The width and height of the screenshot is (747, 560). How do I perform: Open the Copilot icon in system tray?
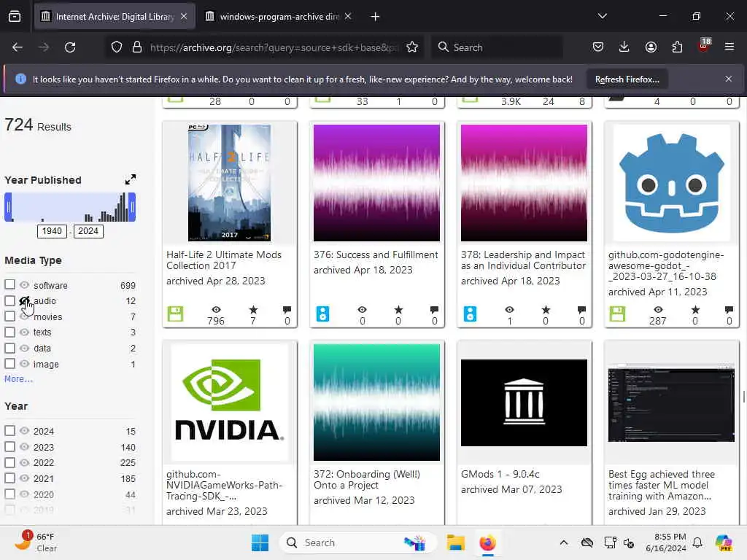724,542
